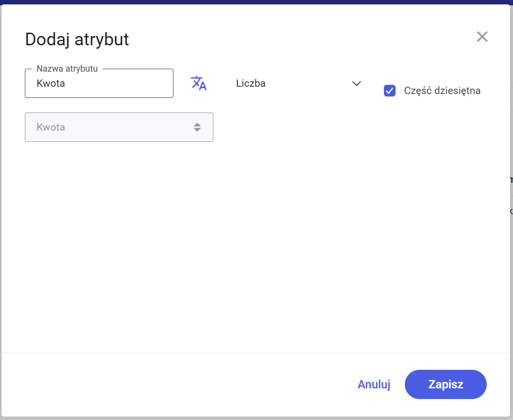Screen dimensions: 513x420
Task: Click the Kwota number preview field
Action: (x=119, y=127)
